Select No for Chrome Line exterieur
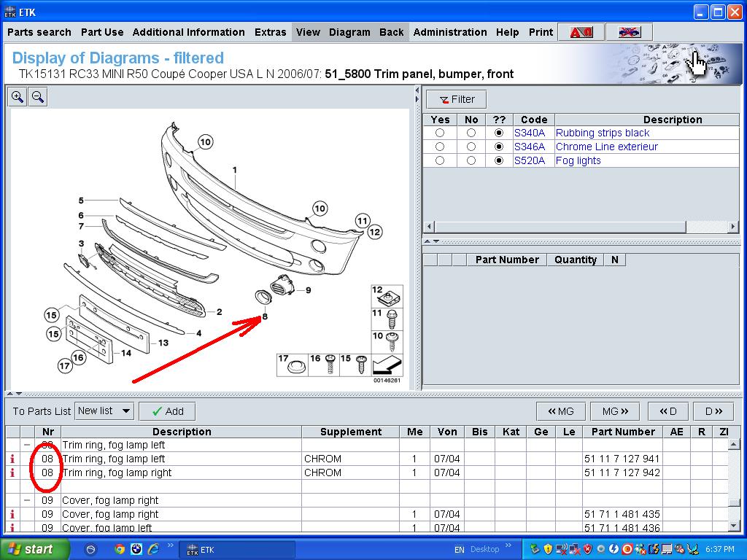This screenshot has width=747, height=560. click(471, 147)
